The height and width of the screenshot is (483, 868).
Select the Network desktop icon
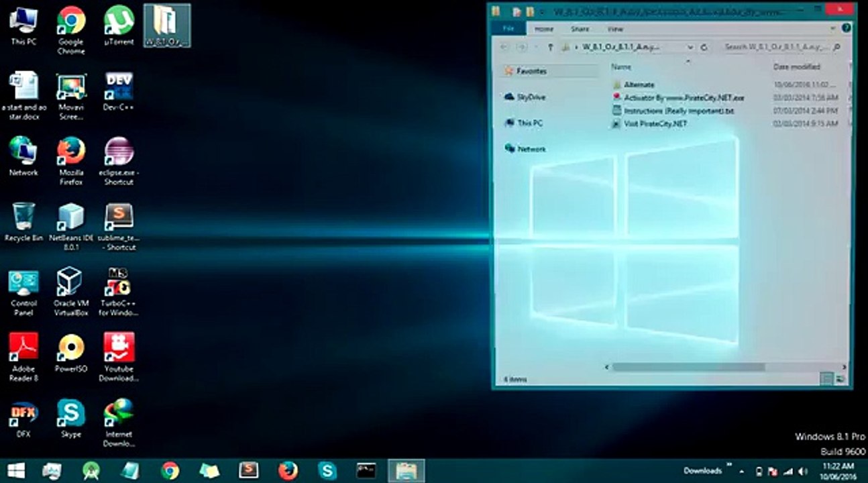23,156
